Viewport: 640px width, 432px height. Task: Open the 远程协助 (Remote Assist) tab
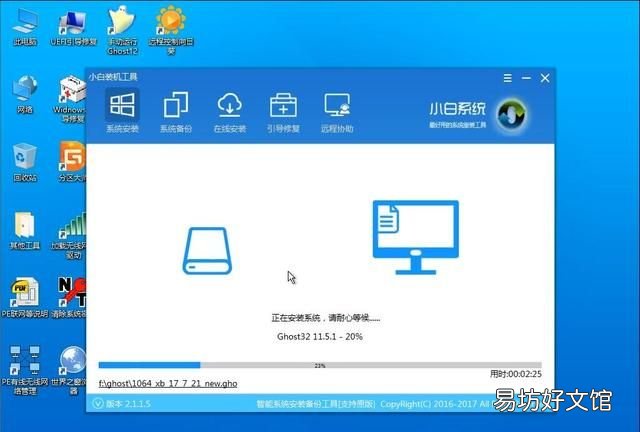coord(337,112)
